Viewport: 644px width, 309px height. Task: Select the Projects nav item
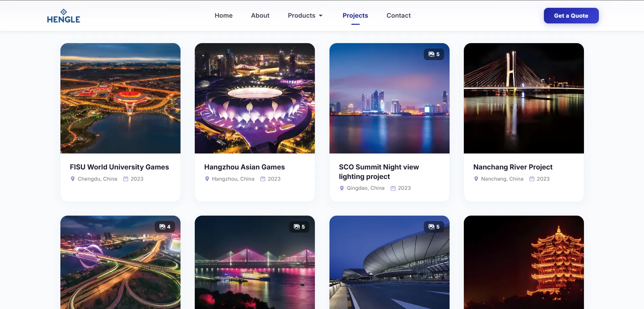point(355,16)
